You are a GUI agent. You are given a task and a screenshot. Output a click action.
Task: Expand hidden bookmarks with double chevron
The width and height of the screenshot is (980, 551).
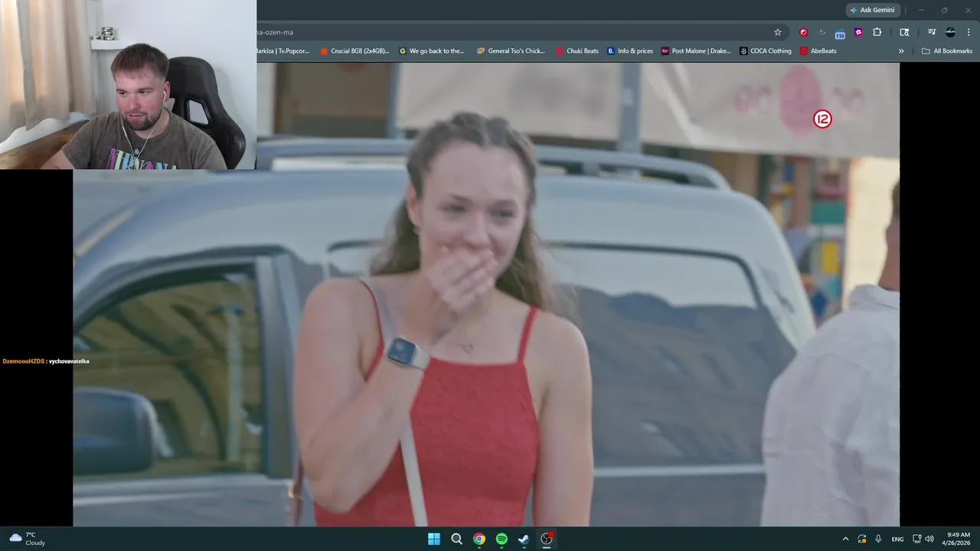[901, 51]
